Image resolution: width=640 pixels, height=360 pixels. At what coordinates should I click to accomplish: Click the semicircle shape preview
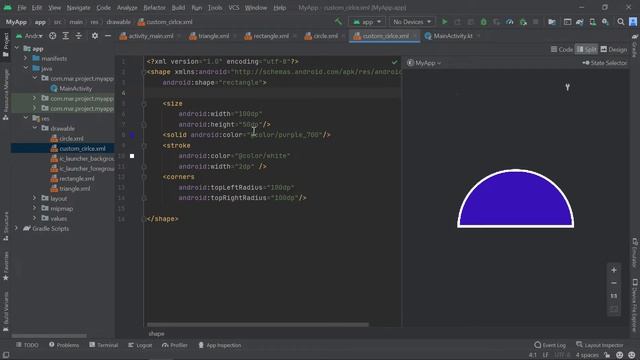coord(516,199)
